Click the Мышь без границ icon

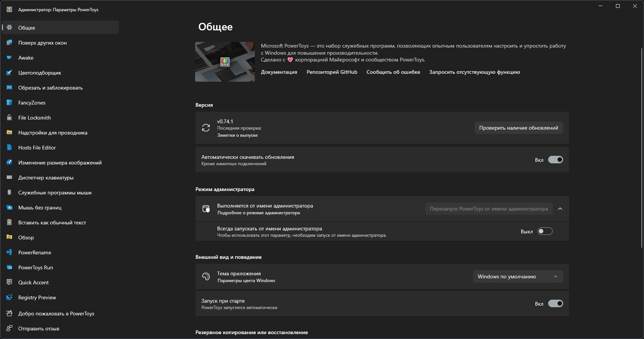9,207
